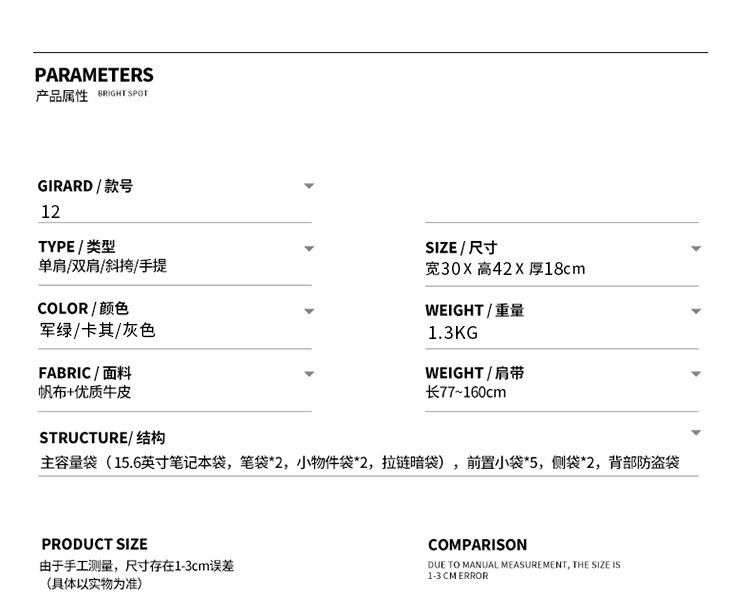Screen dimensions: 750x597
Task: Expand the WEIGHT 肩带 dropdown arrow
Action: pos(696,374)
